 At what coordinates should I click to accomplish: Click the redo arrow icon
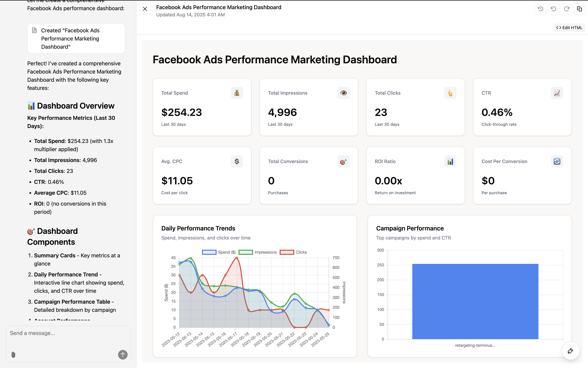tap(566, 9)
